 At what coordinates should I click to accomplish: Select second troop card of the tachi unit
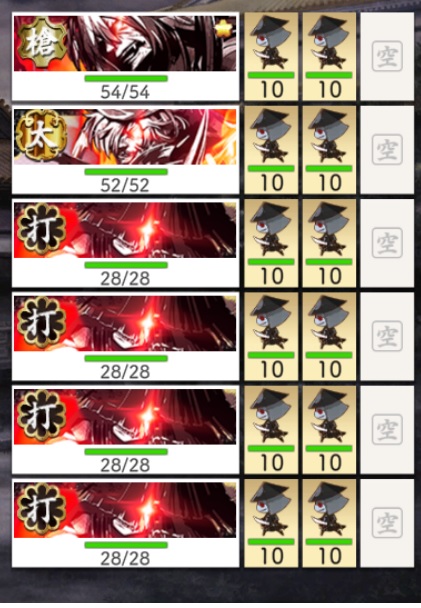tap(329, 150)
